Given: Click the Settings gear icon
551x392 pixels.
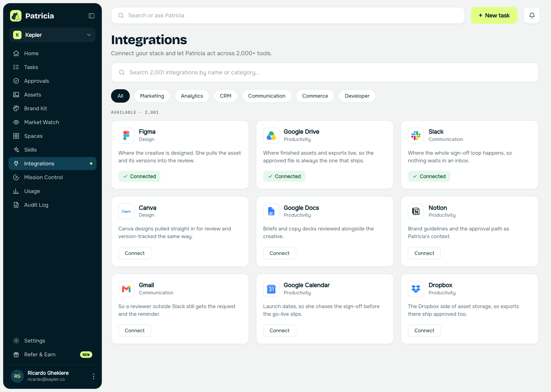Looking at the screenshot, I should [x=16, y=341].
